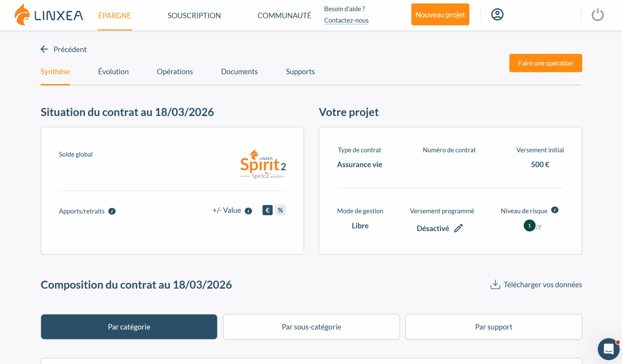This screenshot has height=364, width=622.
Task: Open the chat support bubble
Action: [x=608, y=349]
